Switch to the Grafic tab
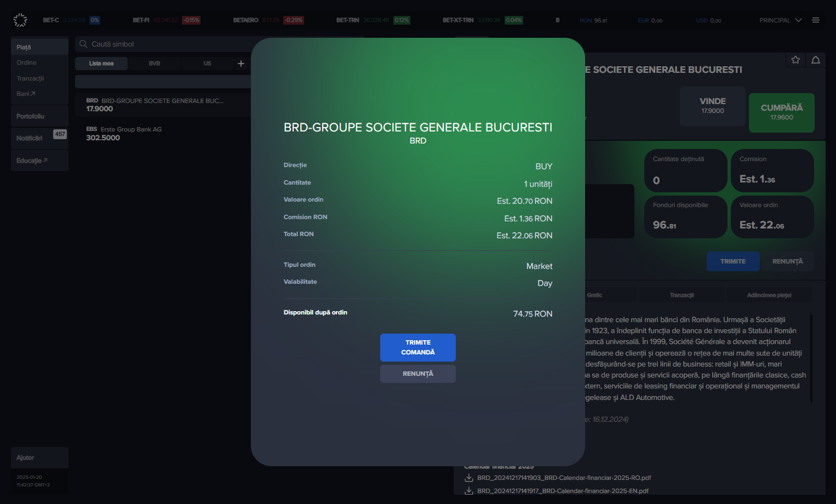Screen dimensions: 836x504 594,295
